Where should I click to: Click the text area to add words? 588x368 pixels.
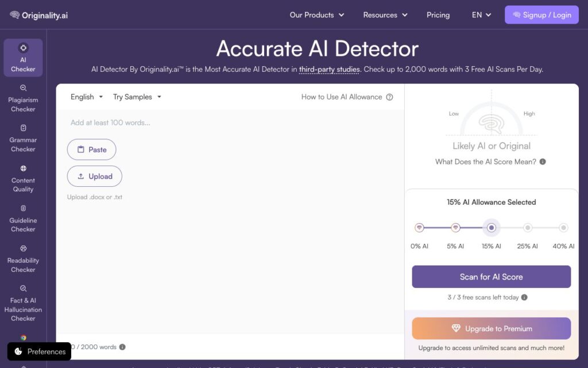(x=230, y=221)
